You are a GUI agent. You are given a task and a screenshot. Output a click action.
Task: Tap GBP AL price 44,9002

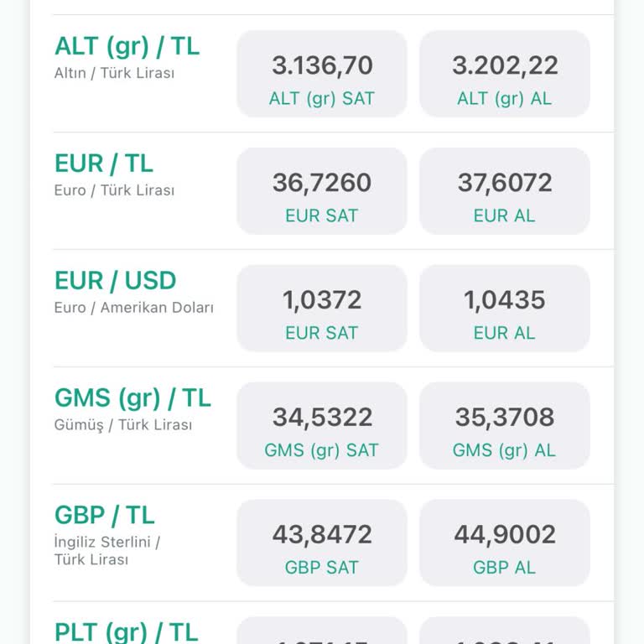point(504,543)
